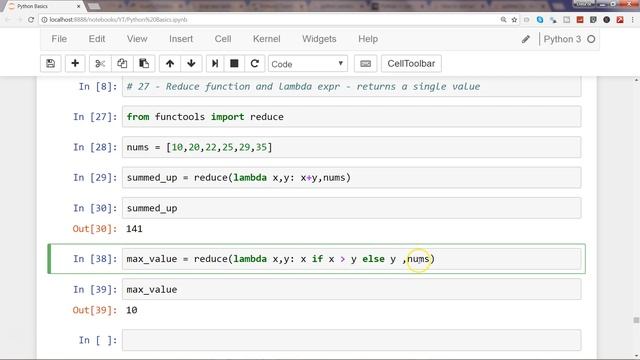This screenshot has width=640, height=360.
Task: Copy selected cells icon
Action: pyautogui.click(x=122, y=64)
